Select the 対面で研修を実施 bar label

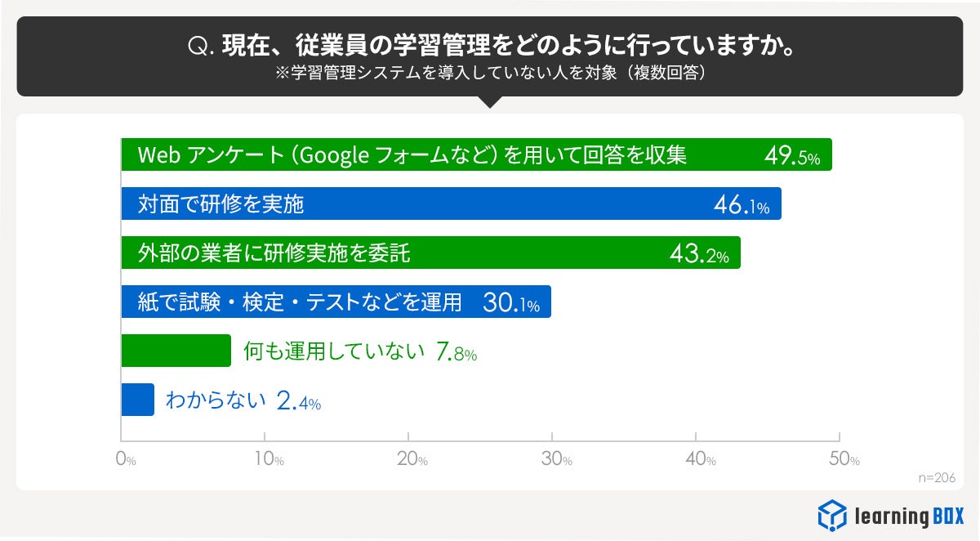221,203
